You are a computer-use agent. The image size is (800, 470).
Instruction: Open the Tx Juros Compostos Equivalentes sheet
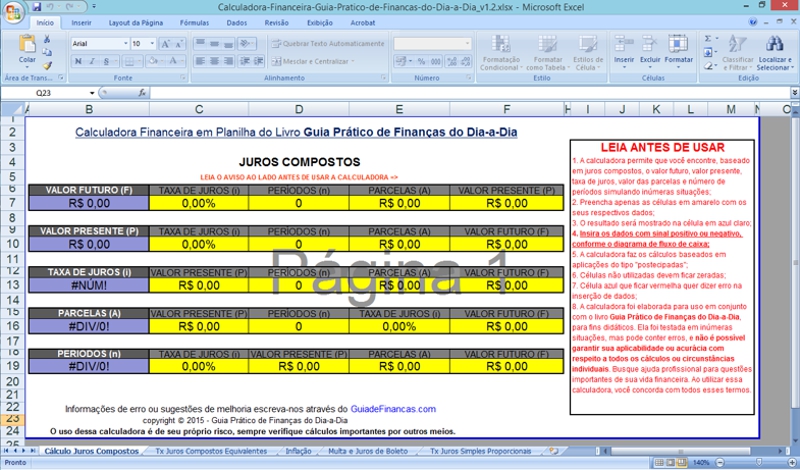pos(211,451)
